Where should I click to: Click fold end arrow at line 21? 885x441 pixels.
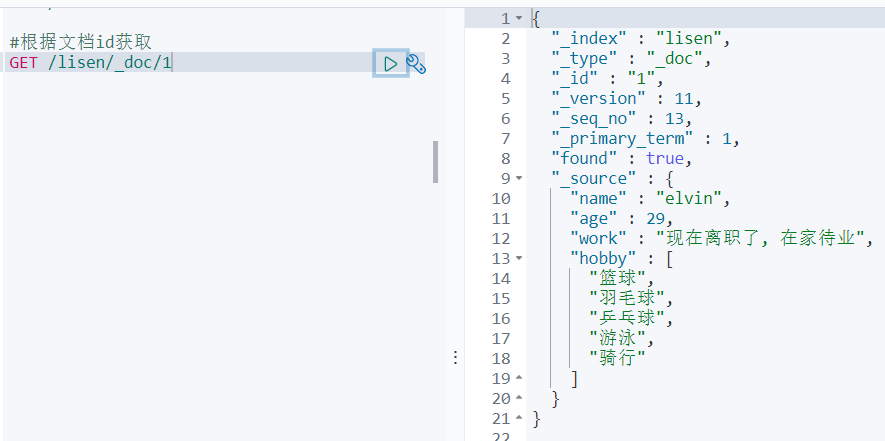pos(519,418)
